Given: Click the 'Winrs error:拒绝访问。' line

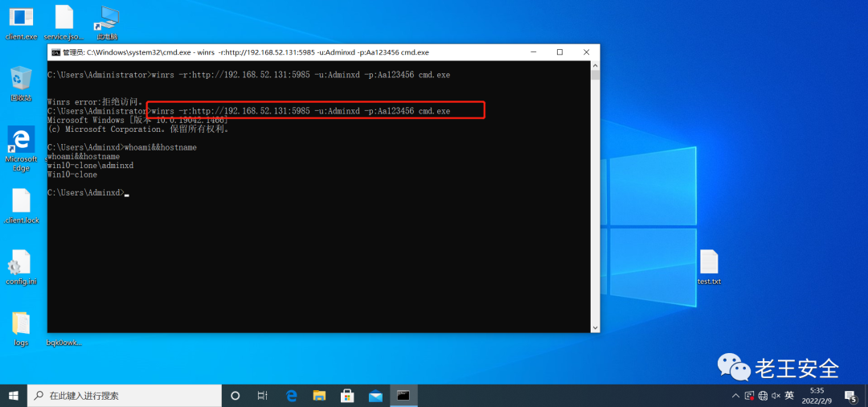Looking at the screenshot, I should (x=95, y=102).
